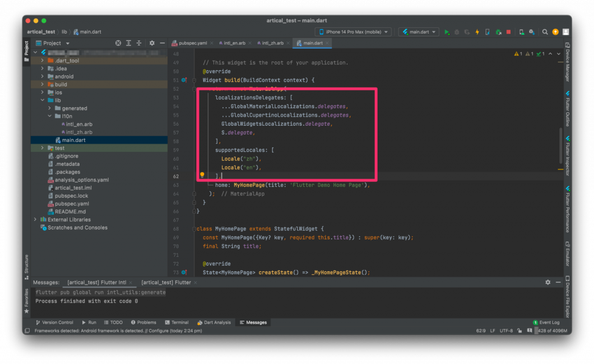Image resolution: width=594 pixels, height=364 pixels.
Task: Open the SDK Manager toolbar icon
Action: [x=532, y=32]
